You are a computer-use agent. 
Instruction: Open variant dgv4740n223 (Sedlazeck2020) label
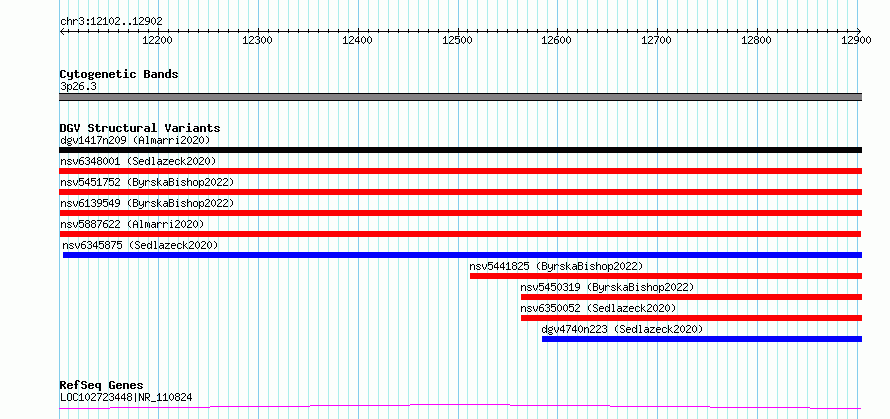pos(622,329)
